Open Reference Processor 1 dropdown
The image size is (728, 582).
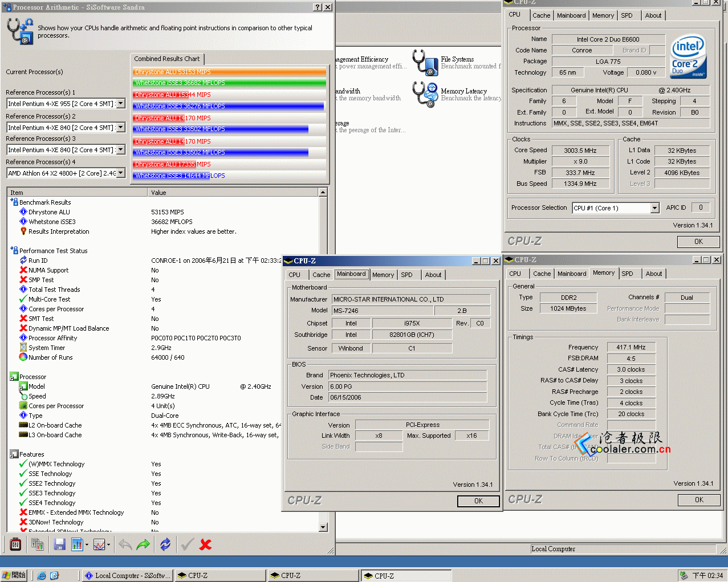tap(121, 104)
